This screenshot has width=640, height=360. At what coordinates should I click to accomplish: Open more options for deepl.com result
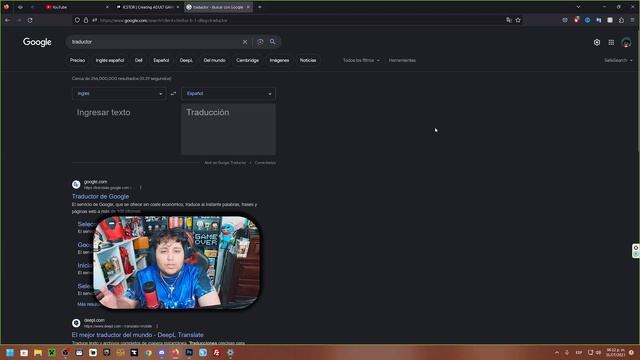point(157,326)
